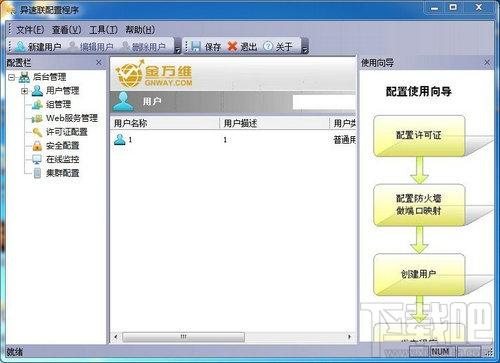
Task: Click the 就绪 status text
Action: click(15, 352)
